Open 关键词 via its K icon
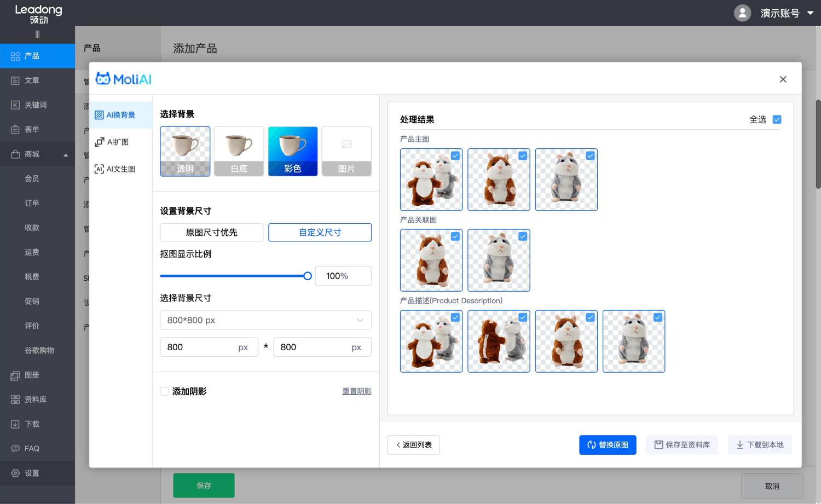 coord(15,105)
